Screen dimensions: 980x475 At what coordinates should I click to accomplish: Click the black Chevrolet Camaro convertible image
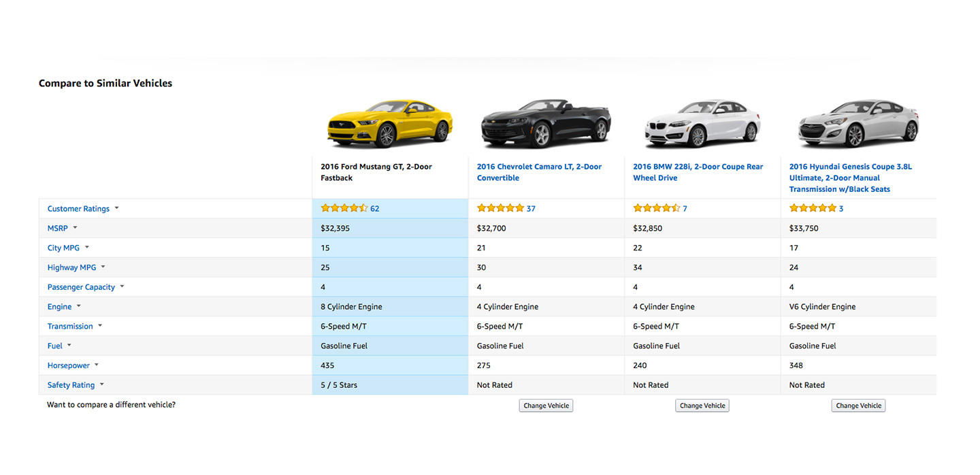click(x=546, y=123)
